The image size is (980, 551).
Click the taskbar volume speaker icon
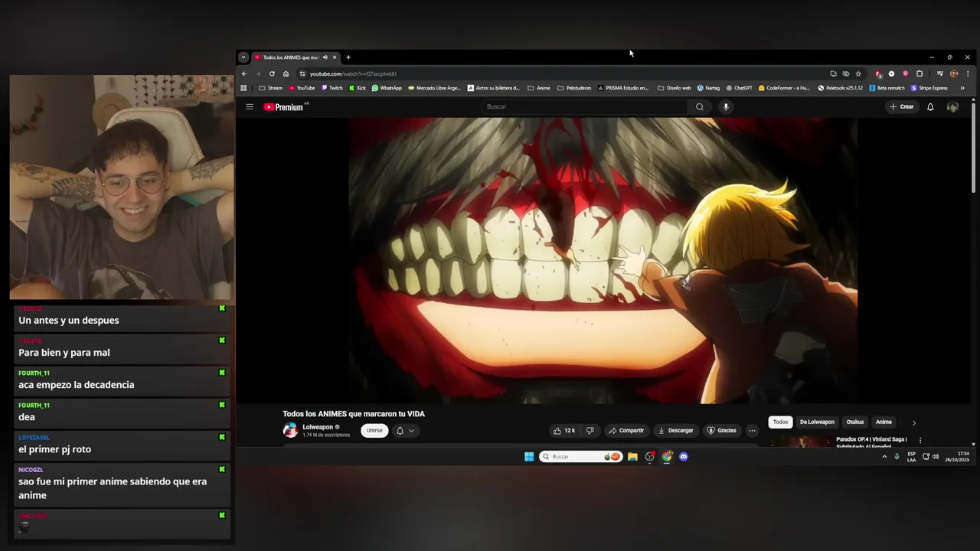[936, 456]
